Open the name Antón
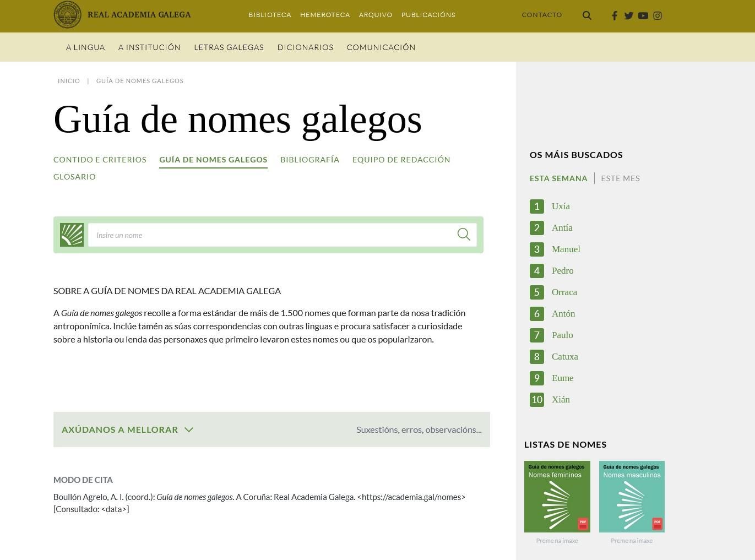Screen dimensions: 755x560 point(563,314)
